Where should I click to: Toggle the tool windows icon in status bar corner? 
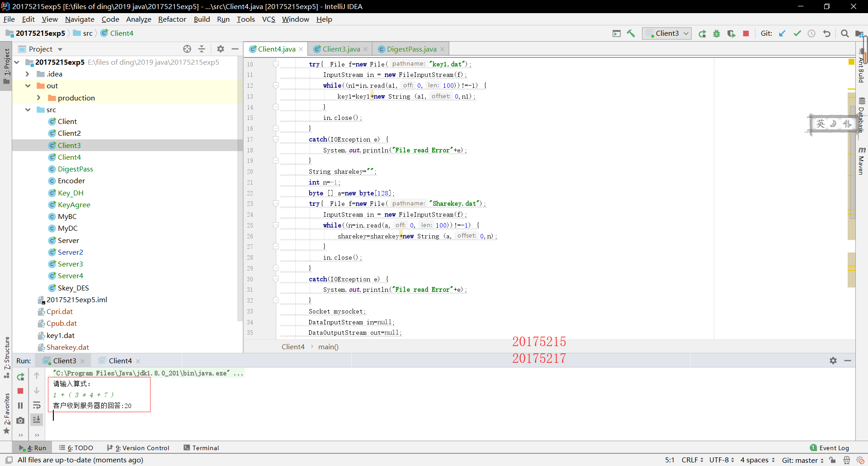(9, 460)
